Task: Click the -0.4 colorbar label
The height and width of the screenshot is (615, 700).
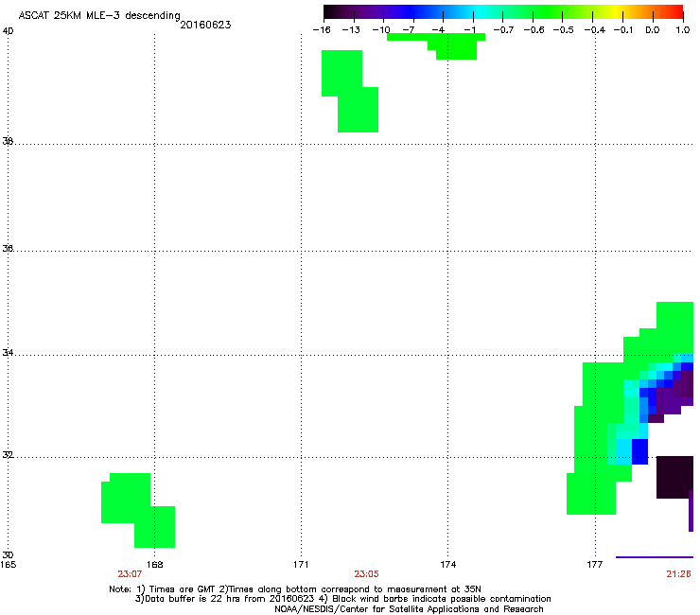Action: [x=595, y=30]
